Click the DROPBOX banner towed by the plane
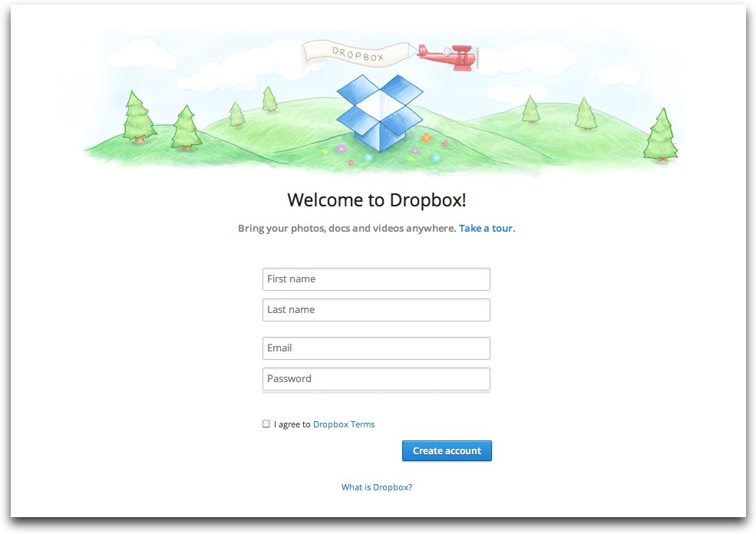The height and width of the screenshot is (534, 756). coord(358,51)
